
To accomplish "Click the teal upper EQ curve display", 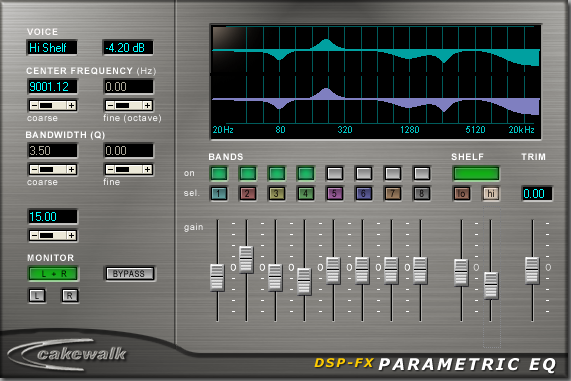I will point(375,51).
